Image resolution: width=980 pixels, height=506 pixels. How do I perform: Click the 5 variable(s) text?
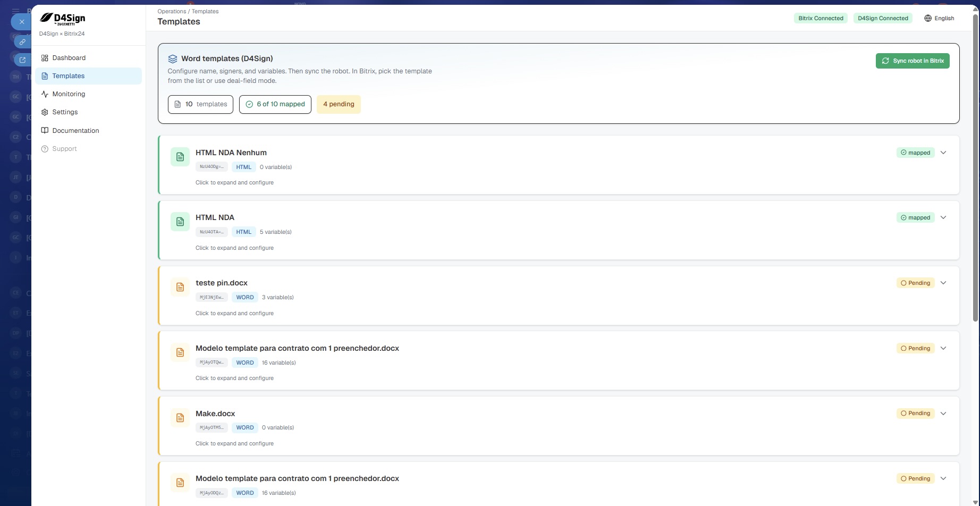click(276, 232)
